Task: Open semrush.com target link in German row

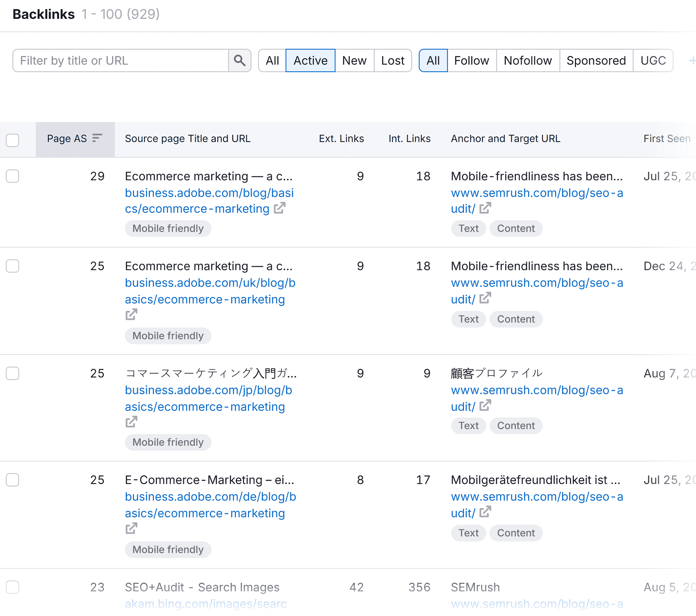Action: pyautogui.click(x=537, y=505)
